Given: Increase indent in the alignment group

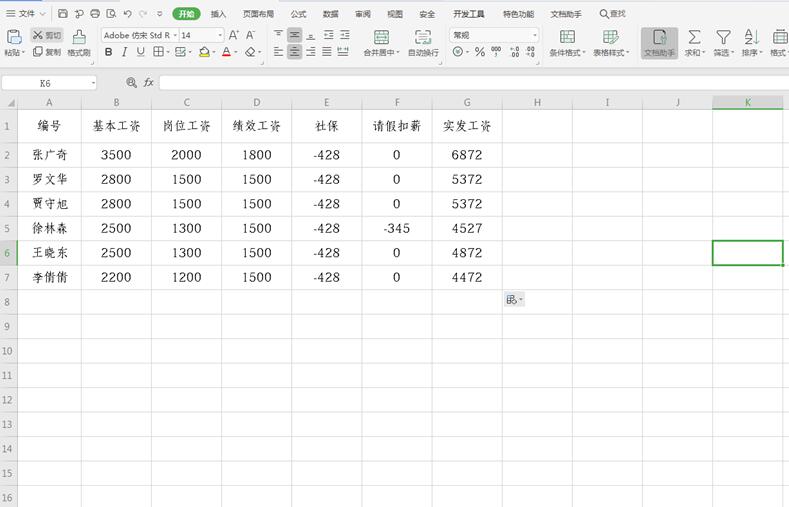Looking at the screenshot, I should [345, 35].
